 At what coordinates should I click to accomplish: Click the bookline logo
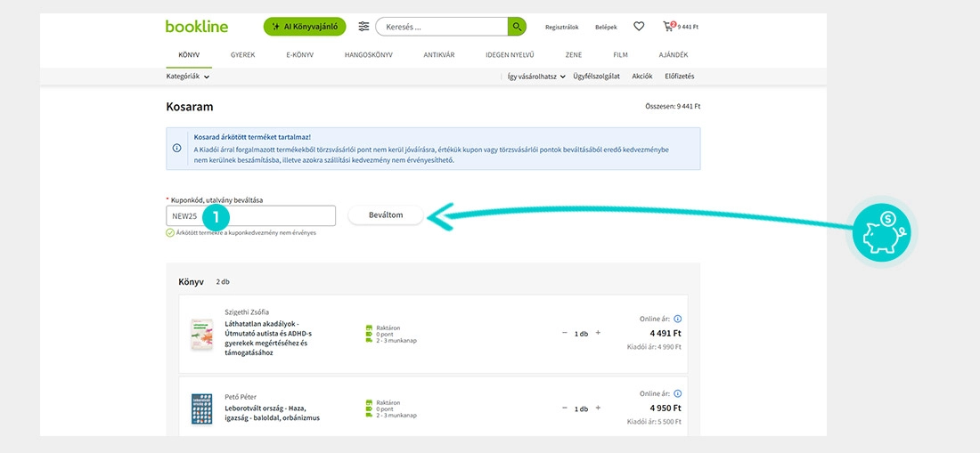(x=197, y=27)
